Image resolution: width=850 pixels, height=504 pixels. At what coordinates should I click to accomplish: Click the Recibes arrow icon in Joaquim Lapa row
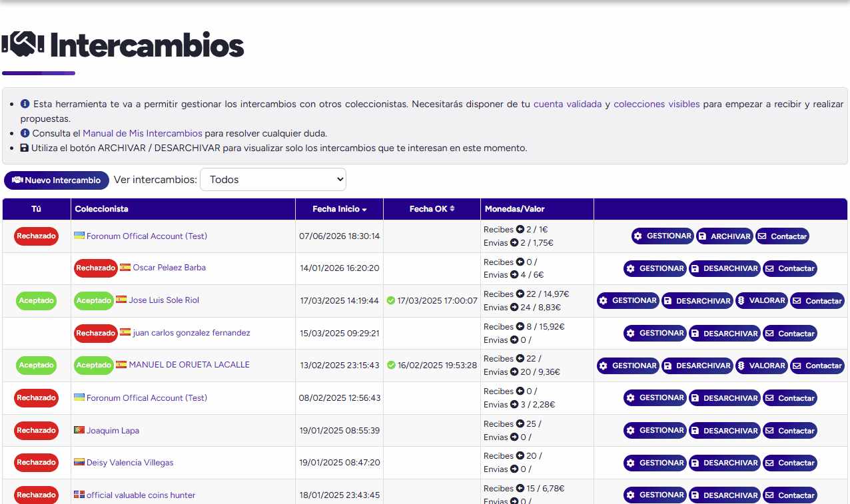point(520,424)
